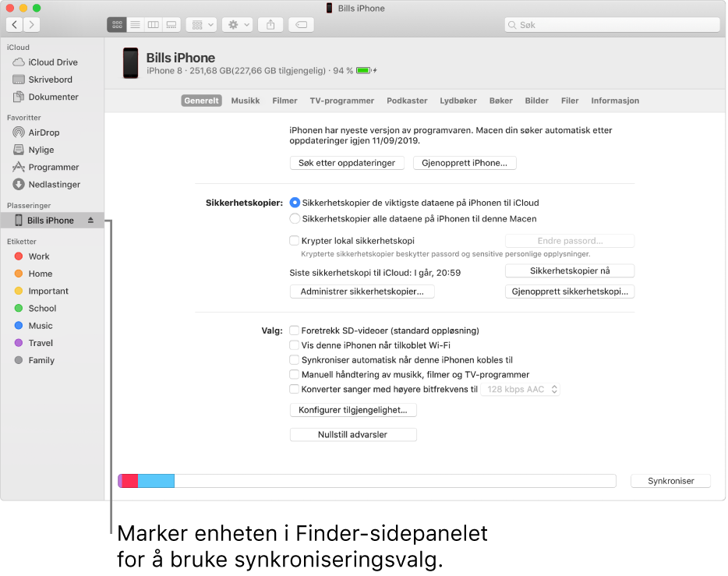Image resolution: width=728 pixels, height=576 pixels.
Task: Click the search field magnifier icon
Action: point(512,25)
